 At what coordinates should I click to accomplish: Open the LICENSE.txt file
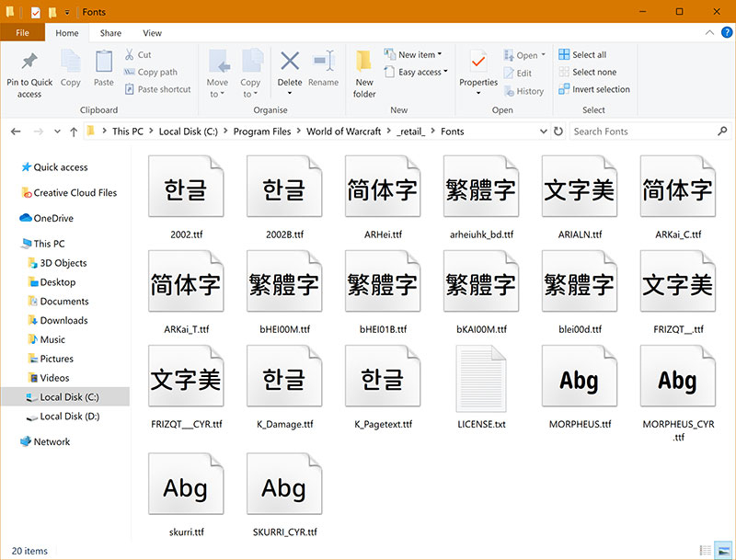[x=481, y=377]
